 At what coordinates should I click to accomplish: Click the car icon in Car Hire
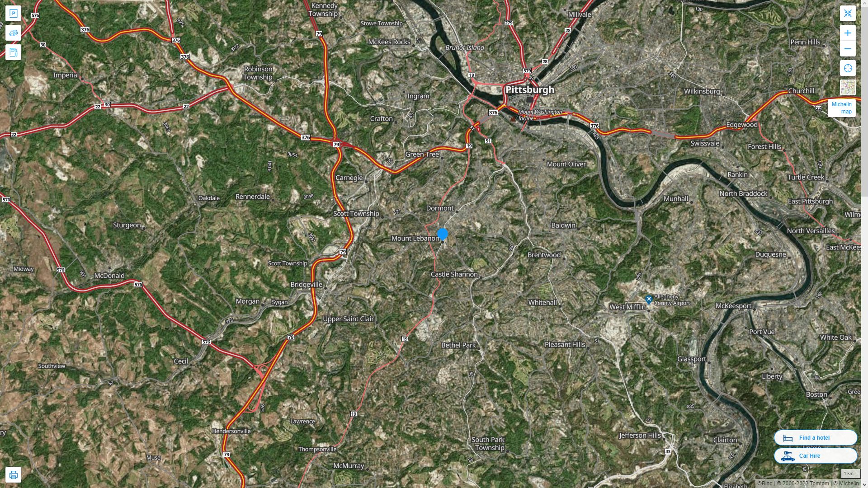coord(788,456)
